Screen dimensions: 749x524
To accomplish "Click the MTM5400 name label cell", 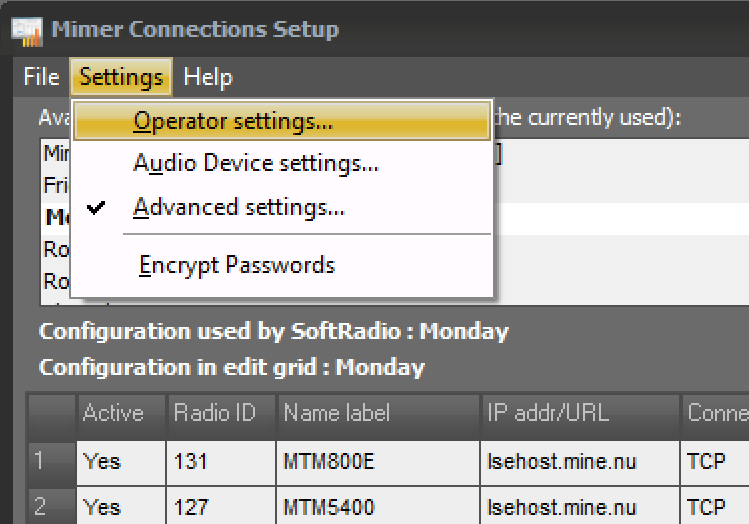I will pyautogui.click(x=378, y=506).
